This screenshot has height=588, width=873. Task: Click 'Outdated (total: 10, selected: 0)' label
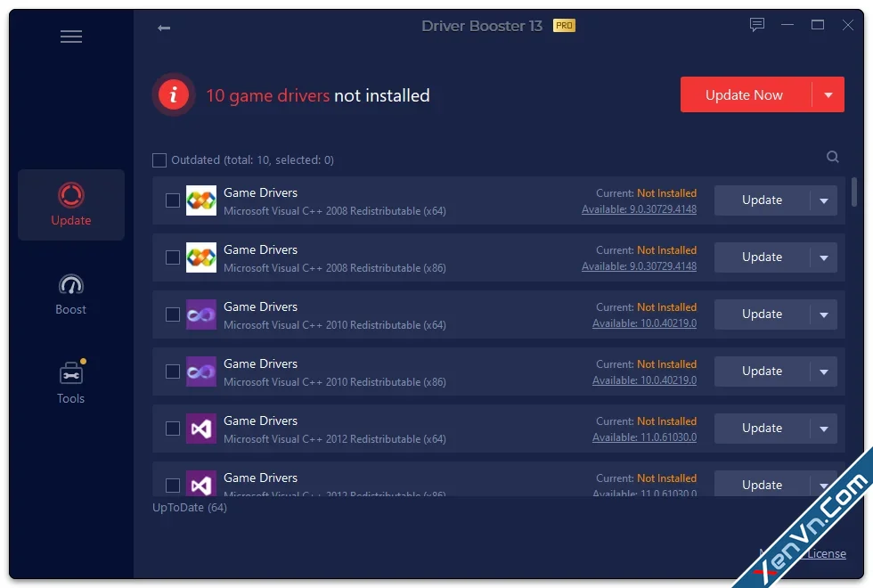coord(252,160)
